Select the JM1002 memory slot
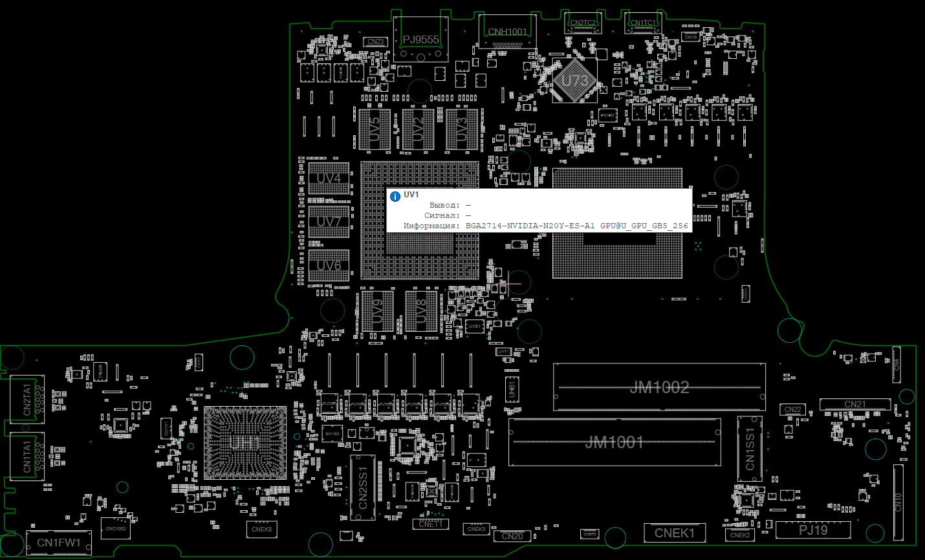The height and width of the screenshot is (560, 925). 659,387
